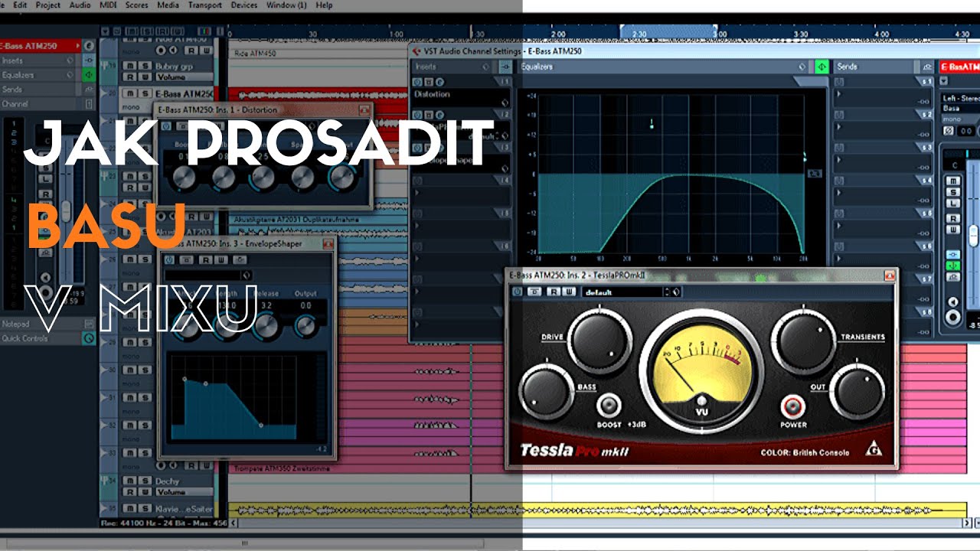
Task: Click the upper EQ band point on curve
Action: 652,124
